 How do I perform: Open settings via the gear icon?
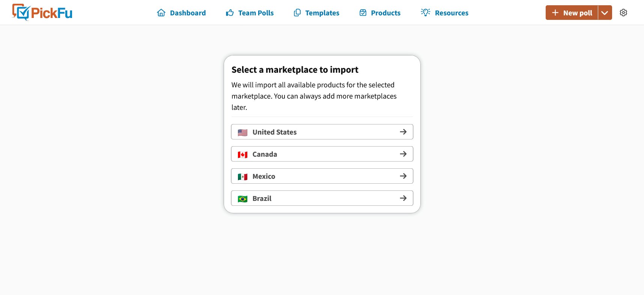point(623,13)
